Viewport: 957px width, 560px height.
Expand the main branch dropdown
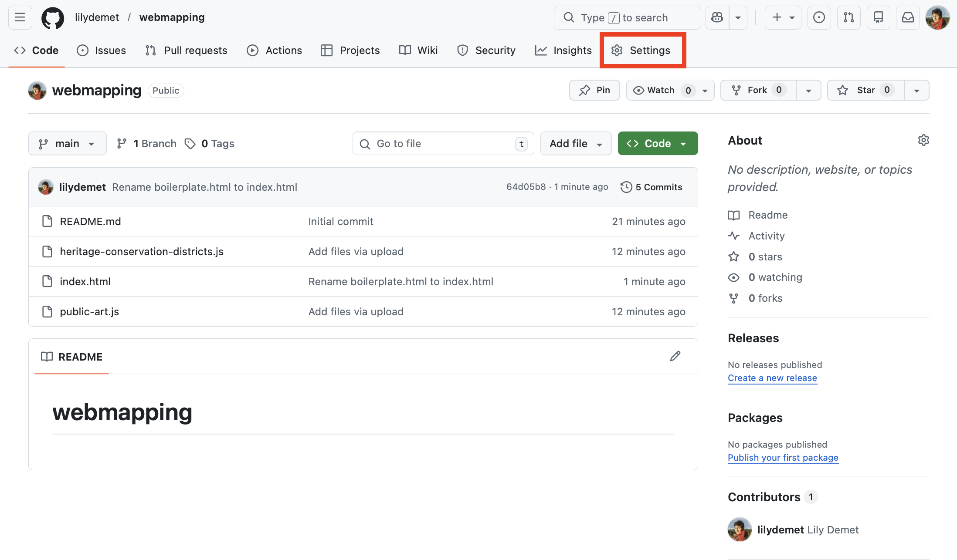[x=67, y=144]
